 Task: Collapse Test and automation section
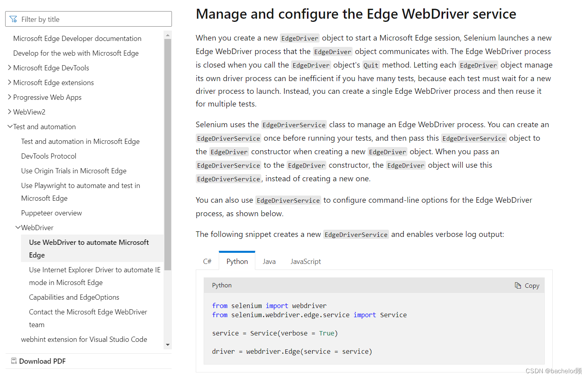pos(10,126)
